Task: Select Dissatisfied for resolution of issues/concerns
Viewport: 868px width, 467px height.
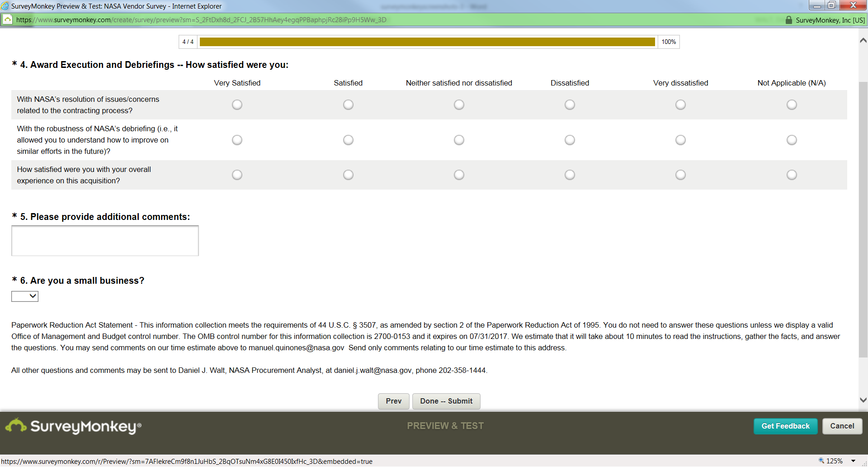Action: 570,105
